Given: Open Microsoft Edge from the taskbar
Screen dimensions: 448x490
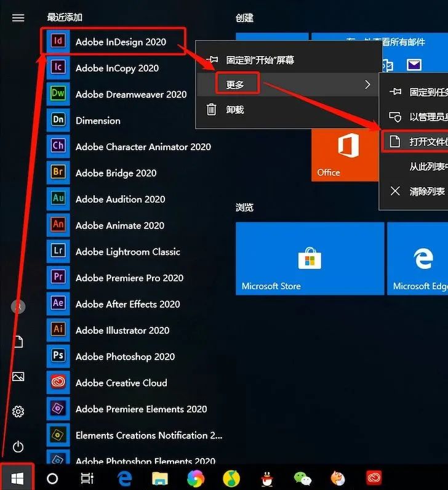Looking at the screenshot, I should click(x=124, y=478).
